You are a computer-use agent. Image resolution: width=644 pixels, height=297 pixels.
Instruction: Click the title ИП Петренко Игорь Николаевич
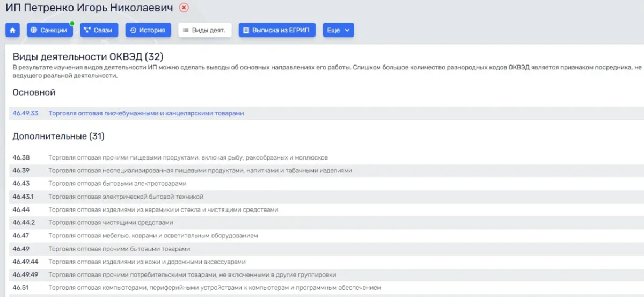pos(90,8)
